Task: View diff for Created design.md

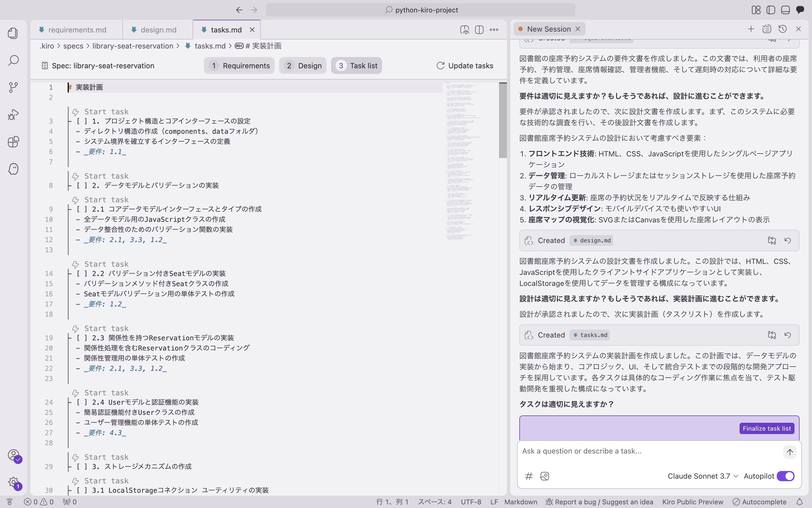Action: (x=772, y=240)
